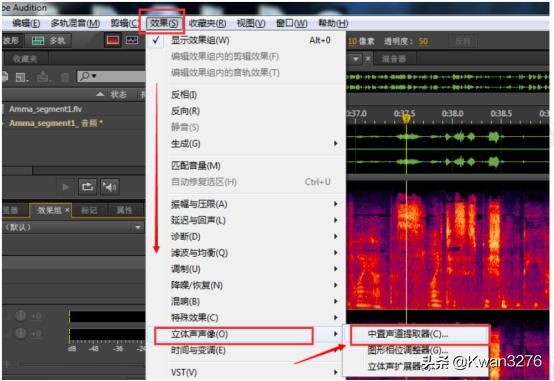554x381 pixels.
Task: Expand the 混响(B) submenu
Action: click(246, 301)
